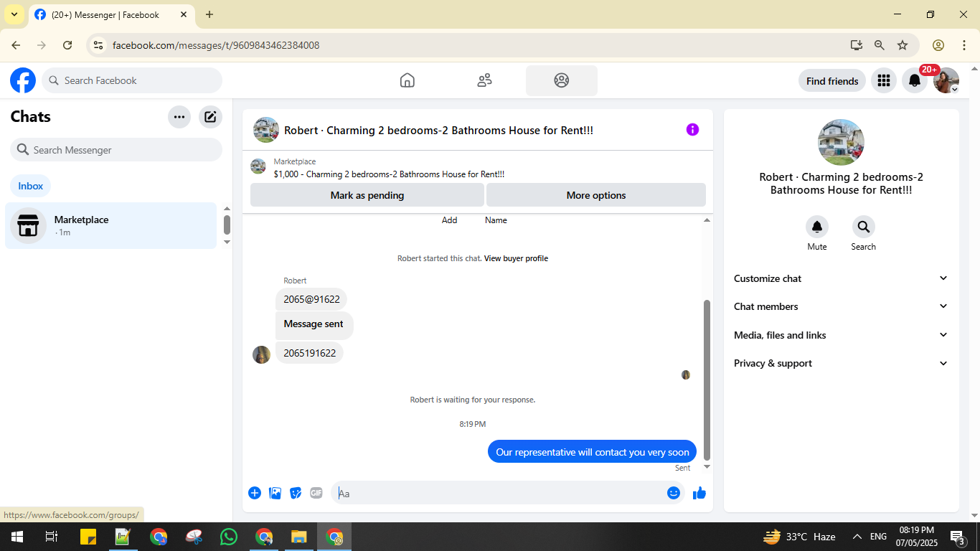Open the tab search dropdown arrow
The image size is (980, 551).
click(14, 14)
